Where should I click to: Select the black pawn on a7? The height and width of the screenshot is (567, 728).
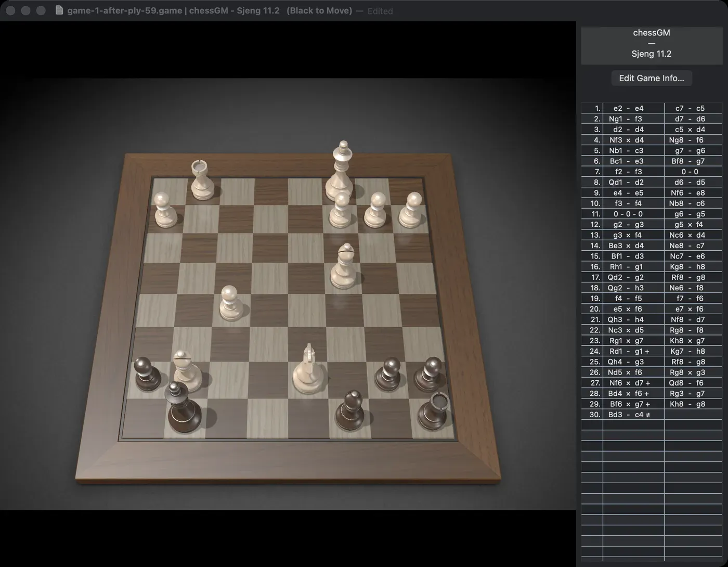coord(429,374)
